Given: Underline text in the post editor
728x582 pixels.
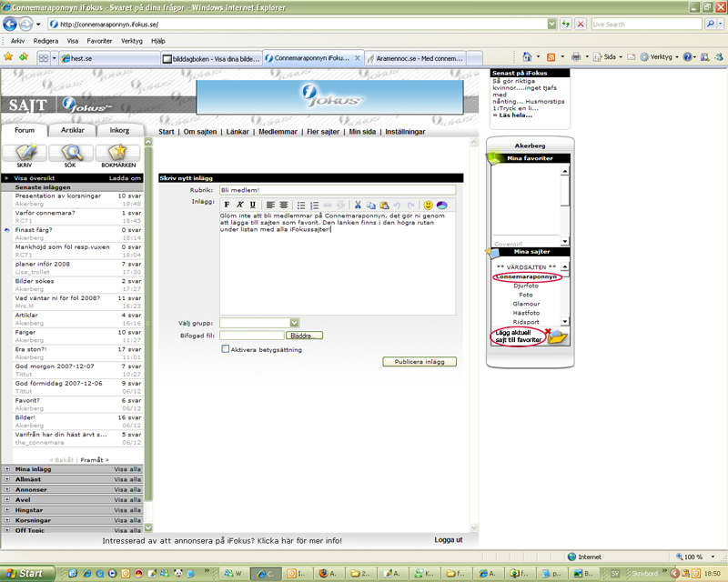Looking at the screenshot, I should (253, 205).
